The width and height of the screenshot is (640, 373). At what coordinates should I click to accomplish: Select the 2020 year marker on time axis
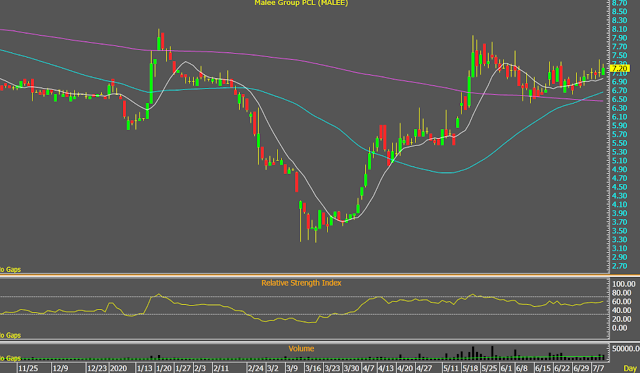[118, 369]
